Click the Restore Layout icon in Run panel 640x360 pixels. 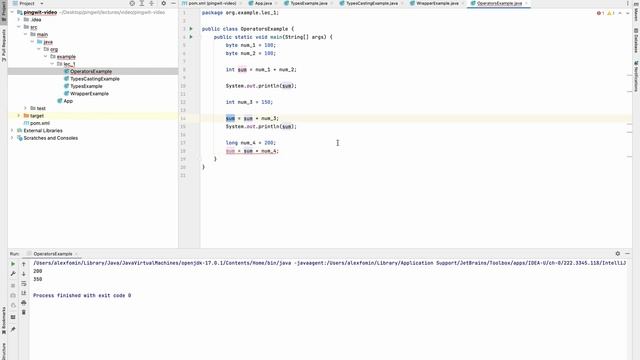click(x=13, y=317)
